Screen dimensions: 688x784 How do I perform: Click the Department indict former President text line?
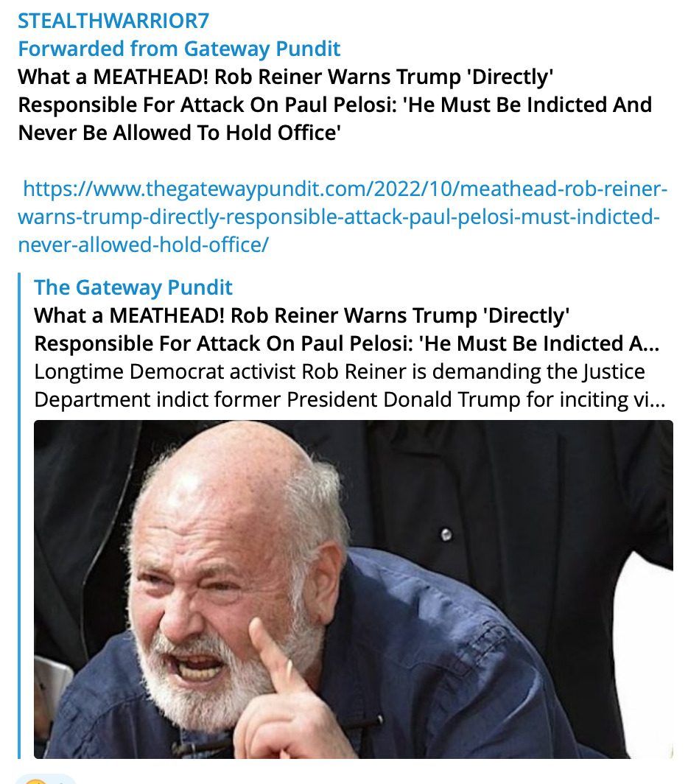click(349, 399)
